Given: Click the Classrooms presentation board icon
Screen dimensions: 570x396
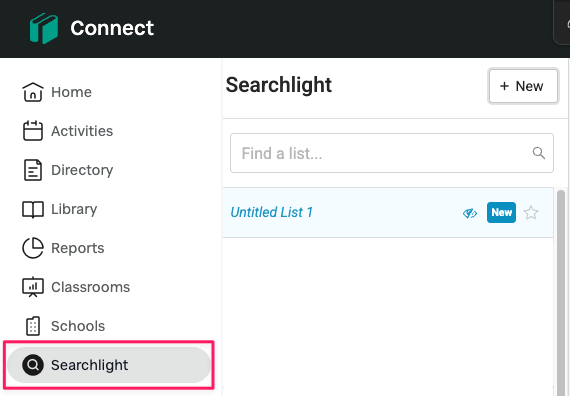Looking at the screenshot, I should point(33,287).
